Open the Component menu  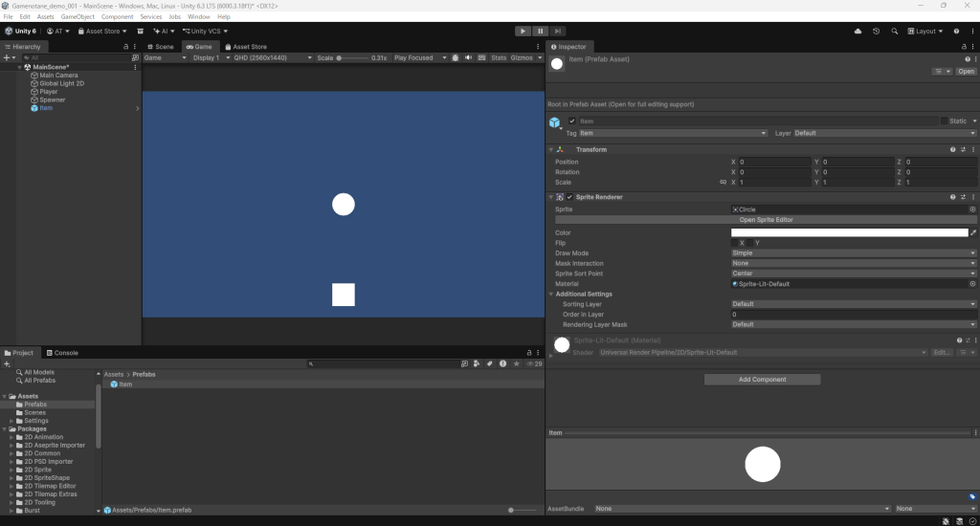pyautogui.click(x=117, y=17)
